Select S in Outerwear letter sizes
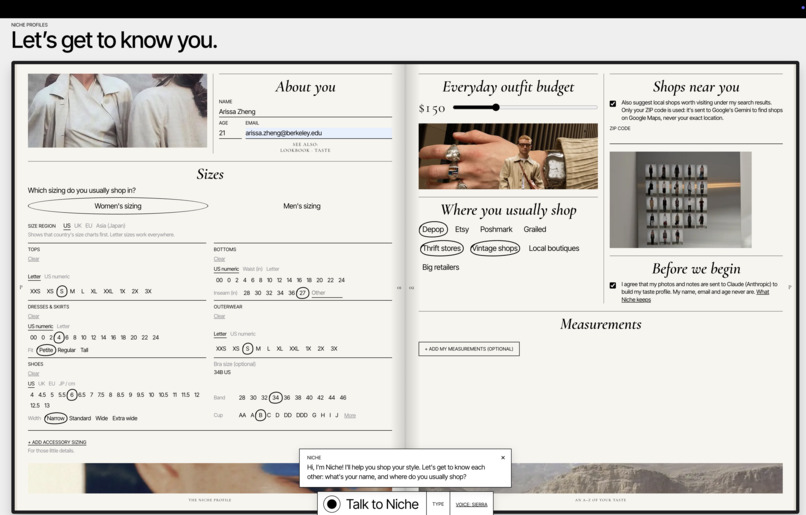 coord(248,348)
